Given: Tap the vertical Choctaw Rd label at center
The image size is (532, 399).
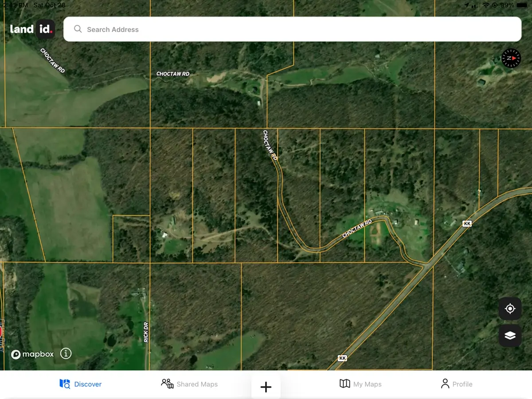Looking at the screenshot, I should pyautogui.click(x=270, y=145).
